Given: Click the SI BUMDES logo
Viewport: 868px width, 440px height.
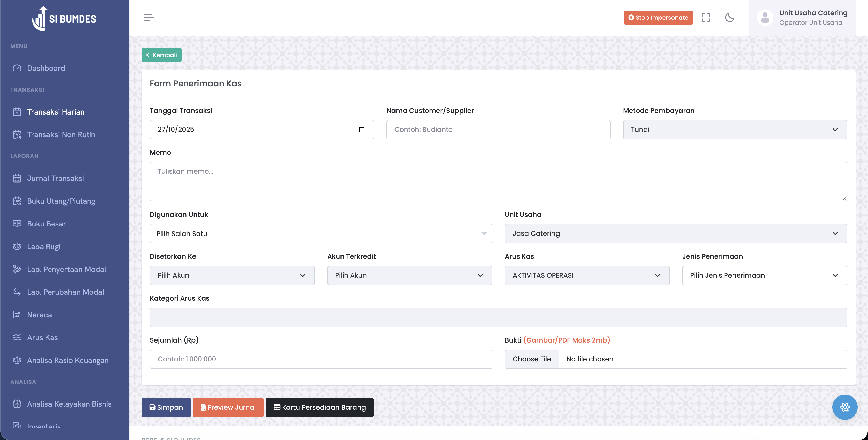Looking at the screenshot, I should pos(64,19).
